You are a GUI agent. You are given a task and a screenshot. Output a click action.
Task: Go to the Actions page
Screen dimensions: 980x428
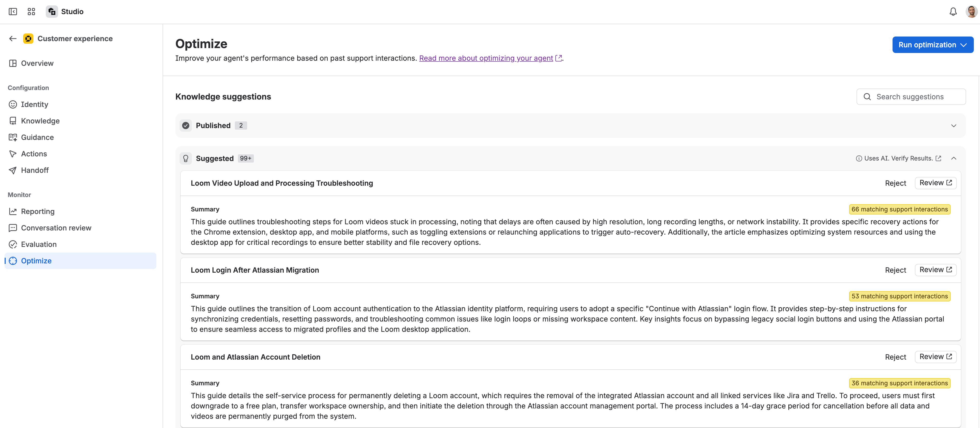pyautogui.click(x=80, y=154)
